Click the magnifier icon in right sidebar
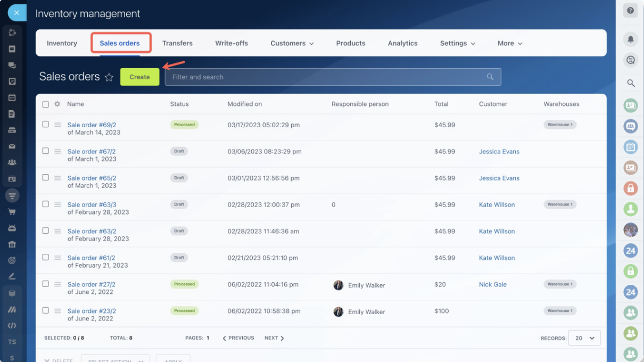This screenshot has height=362, width=644. [631, 83]
